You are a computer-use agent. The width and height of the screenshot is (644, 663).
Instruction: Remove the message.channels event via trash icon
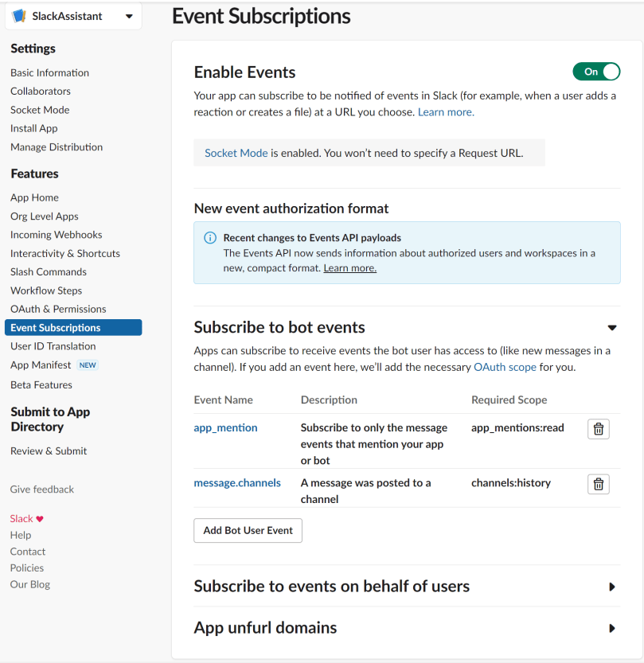coord(598,484)
